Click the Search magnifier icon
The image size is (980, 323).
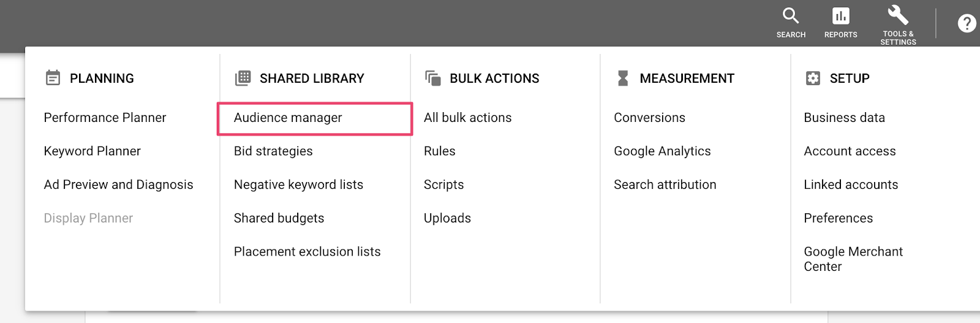pos(791,16)
